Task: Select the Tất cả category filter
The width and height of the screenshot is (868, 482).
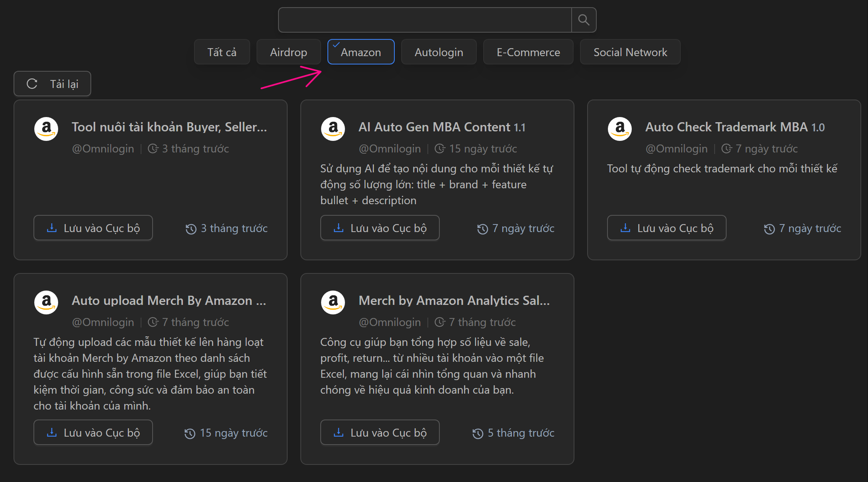Action: pos(222,52)
